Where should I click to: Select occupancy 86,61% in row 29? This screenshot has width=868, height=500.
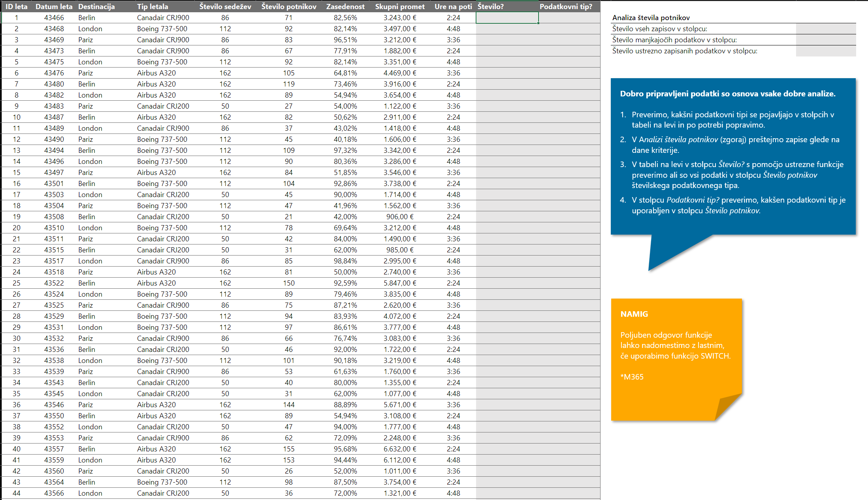(345, 327)
